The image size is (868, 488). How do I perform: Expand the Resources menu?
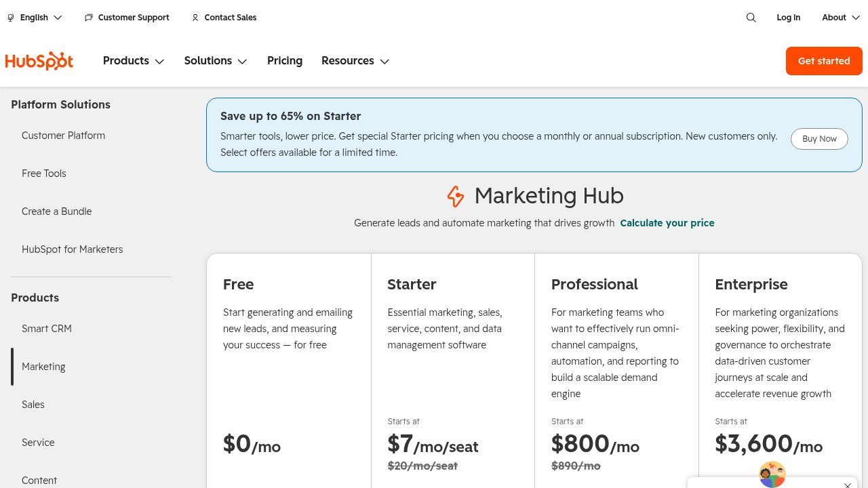point(355,61)
